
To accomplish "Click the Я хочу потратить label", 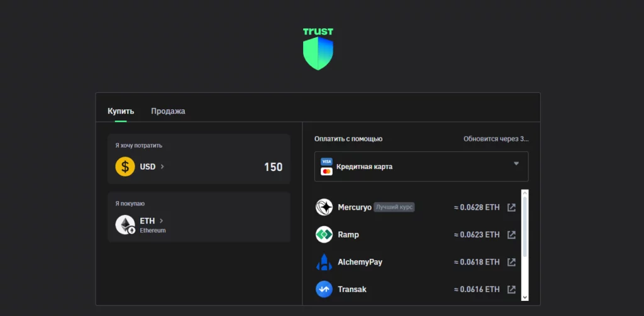I will (x=138, y=146).
